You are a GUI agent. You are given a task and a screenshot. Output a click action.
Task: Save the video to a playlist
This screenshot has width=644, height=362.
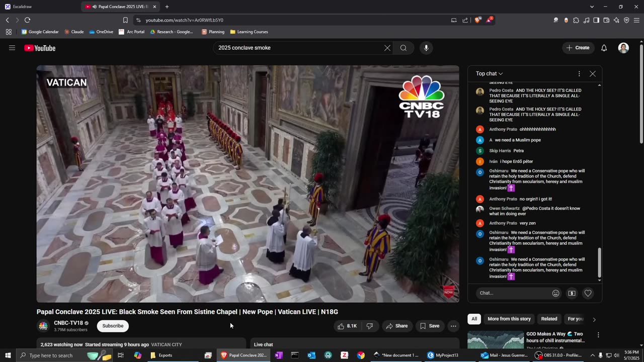[430, 326]
